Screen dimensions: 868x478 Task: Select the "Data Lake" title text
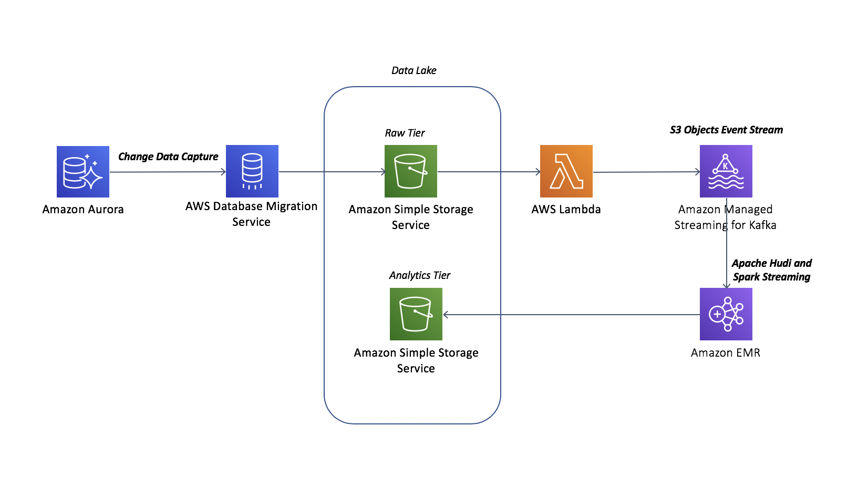pyautogui.click(x=414, y=70)
